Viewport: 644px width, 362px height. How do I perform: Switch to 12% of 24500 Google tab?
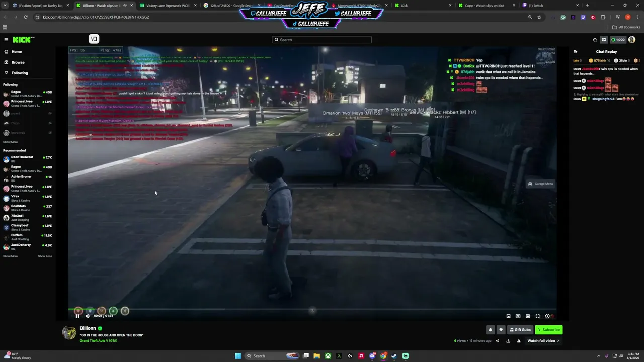coord(231,6)
